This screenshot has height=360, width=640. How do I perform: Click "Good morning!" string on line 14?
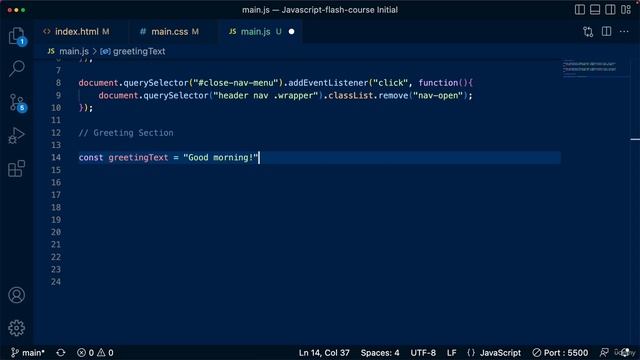tap(221, 158)
